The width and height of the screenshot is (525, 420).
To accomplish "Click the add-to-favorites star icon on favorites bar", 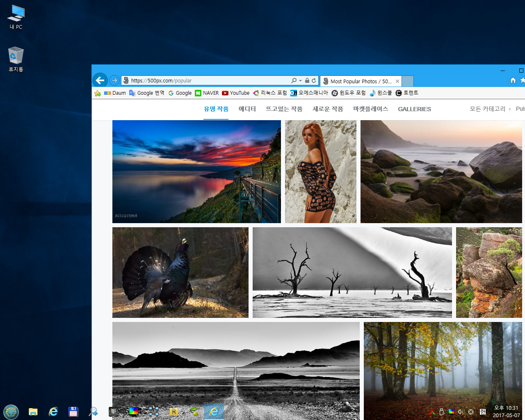I will coord(98,93).
